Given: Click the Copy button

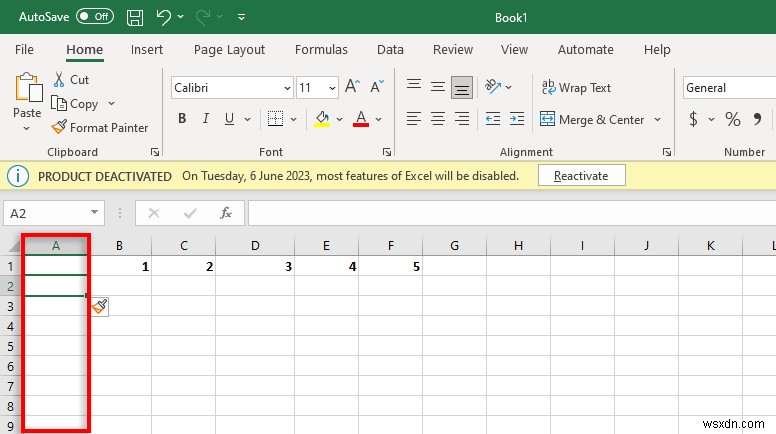Looking at the screenshot, I should click(76, 103).
